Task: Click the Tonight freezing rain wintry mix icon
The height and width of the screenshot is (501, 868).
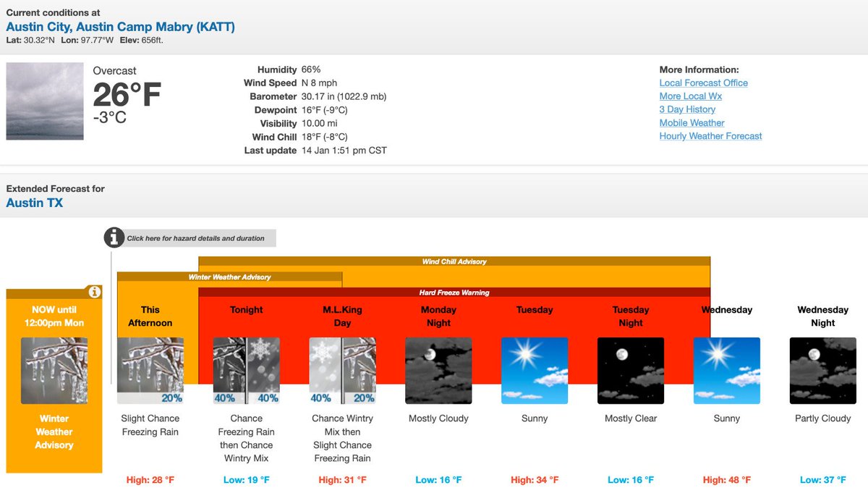Action: click(x=247, y=371)
